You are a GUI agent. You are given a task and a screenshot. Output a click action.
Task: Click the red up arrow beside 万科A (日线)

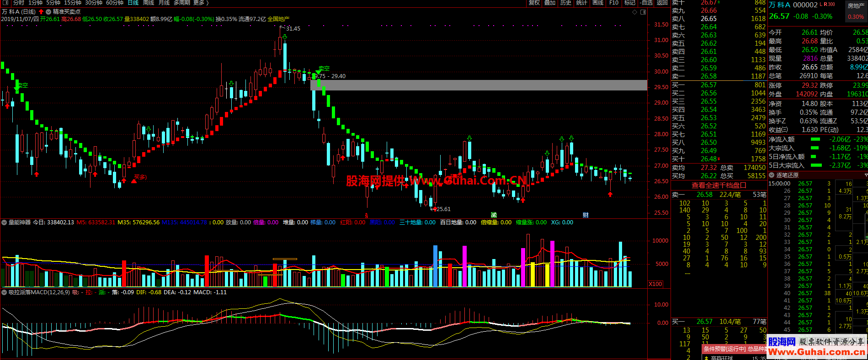click(x=41, y=11)
